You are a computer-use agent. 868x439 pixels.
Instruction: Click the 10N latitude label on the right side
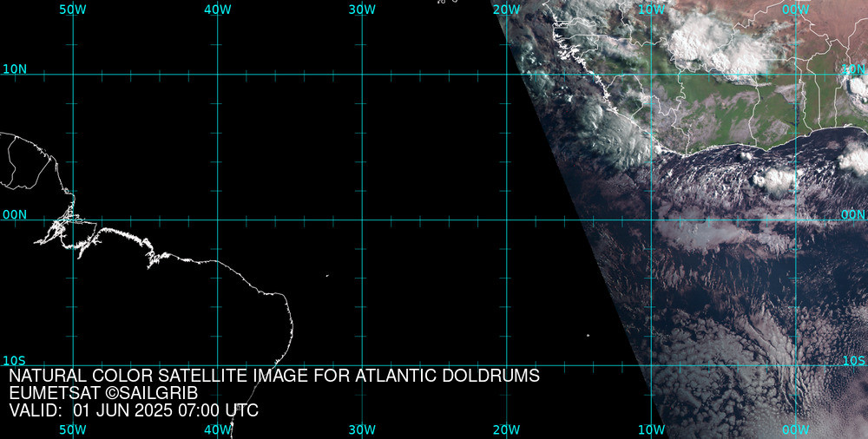(x=853, y=69)
